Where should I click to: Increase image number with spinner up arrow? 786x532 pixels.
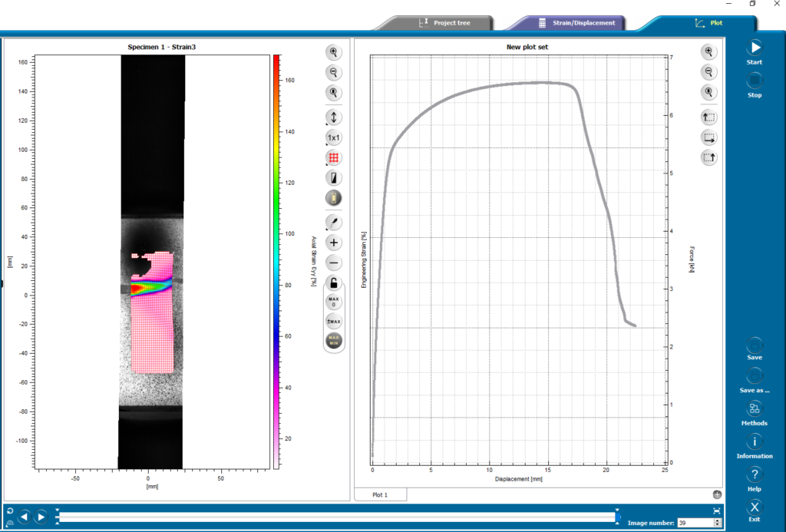point(717,520)
